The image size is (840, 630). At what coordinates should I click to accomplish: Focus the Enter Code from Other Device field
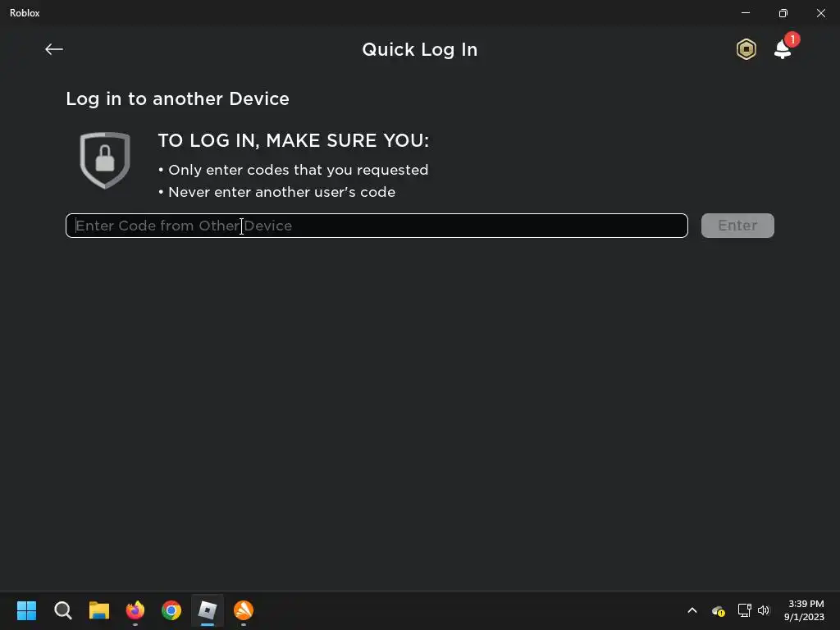click(377, 226)
